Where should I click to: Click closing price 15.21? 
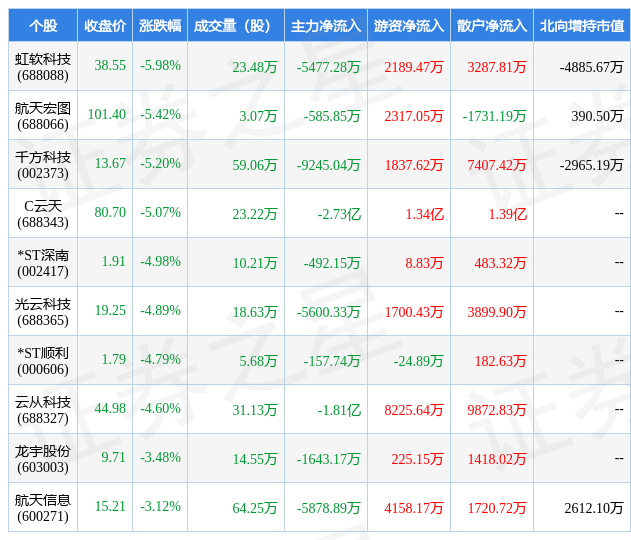[110, 506]
